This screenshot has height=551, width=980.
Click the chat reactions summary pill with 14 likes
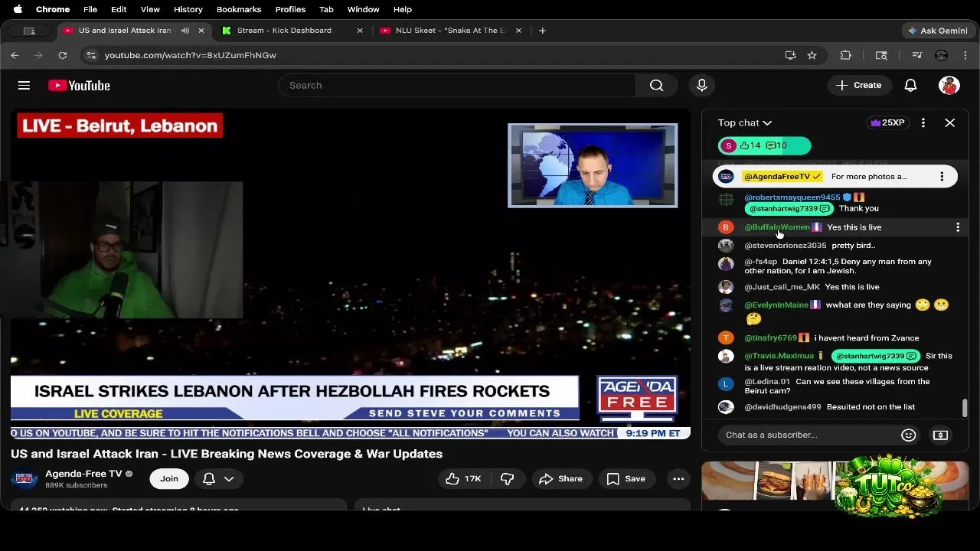pyautogui.click(x=764, y=145)
